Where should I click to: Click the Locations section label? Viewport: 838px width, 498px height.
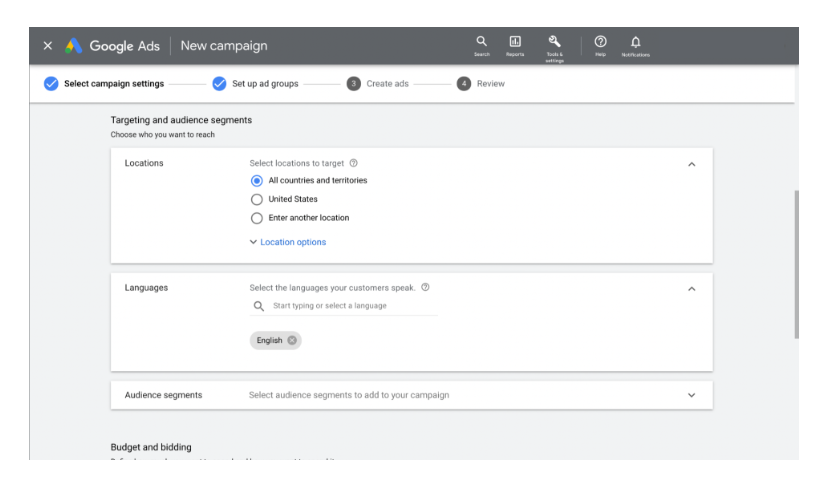click(144, 163)
